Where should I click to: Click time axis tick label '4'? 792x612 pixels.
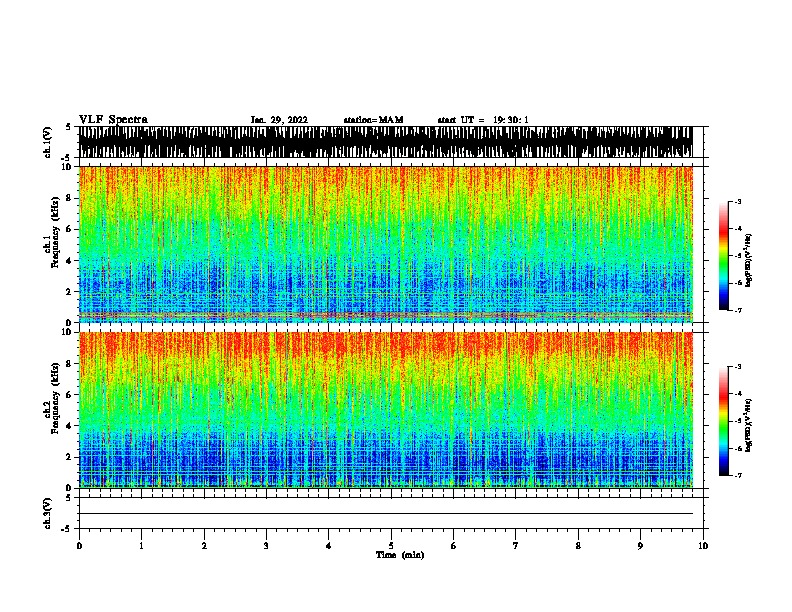(x=329, y=546)
